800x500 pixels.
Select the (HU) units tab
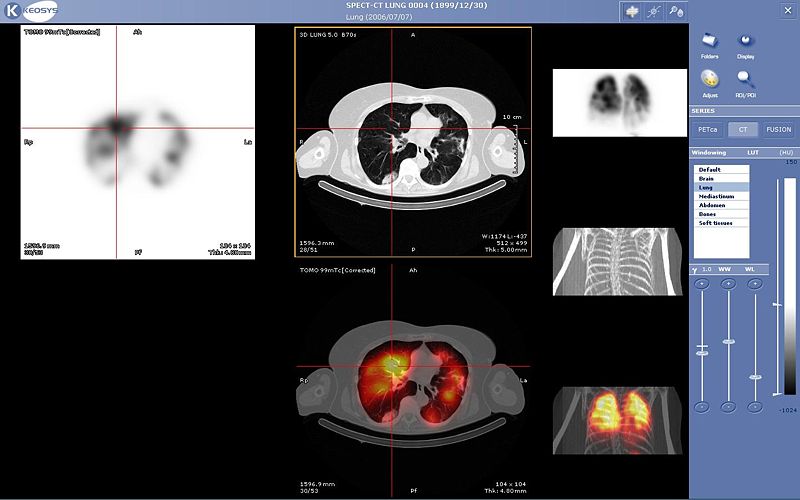[x=786, y=153]
